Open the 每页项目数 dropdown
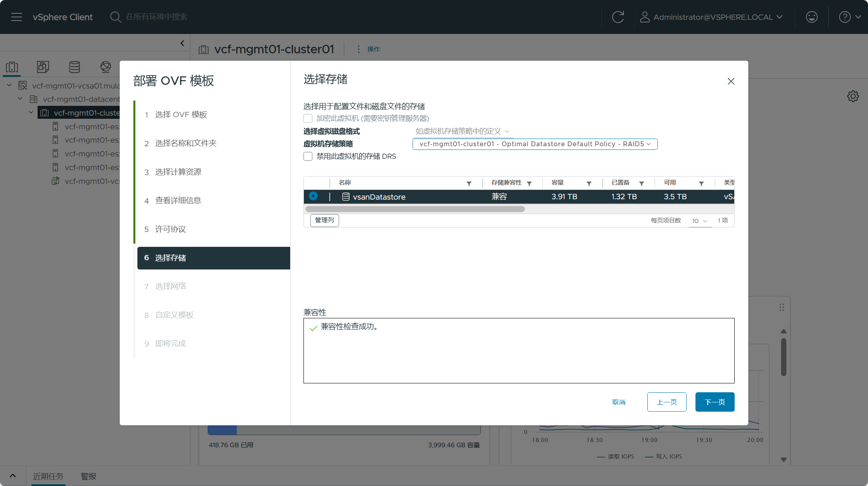868x486 pixels. coord(699,221)
